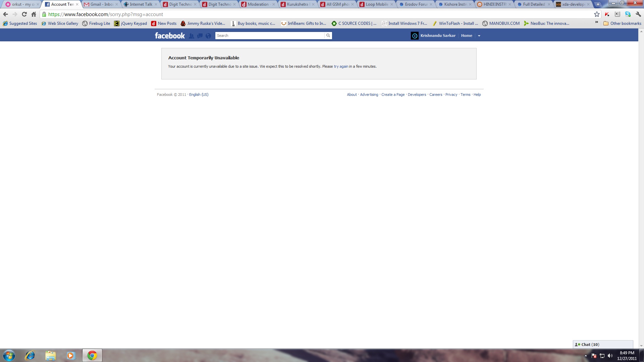Open the Privacy footer link

tap(451, 95)
